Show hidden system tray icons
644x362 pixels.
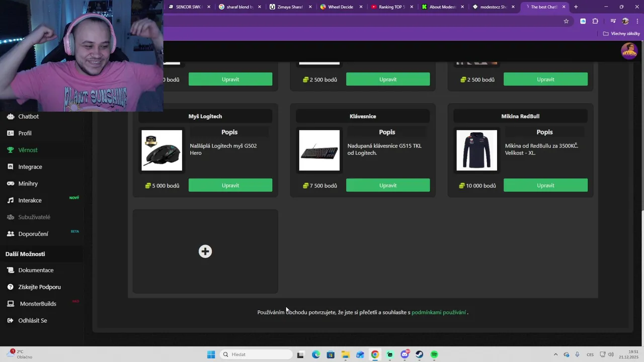pyautogui.click(x=555, y=354)
